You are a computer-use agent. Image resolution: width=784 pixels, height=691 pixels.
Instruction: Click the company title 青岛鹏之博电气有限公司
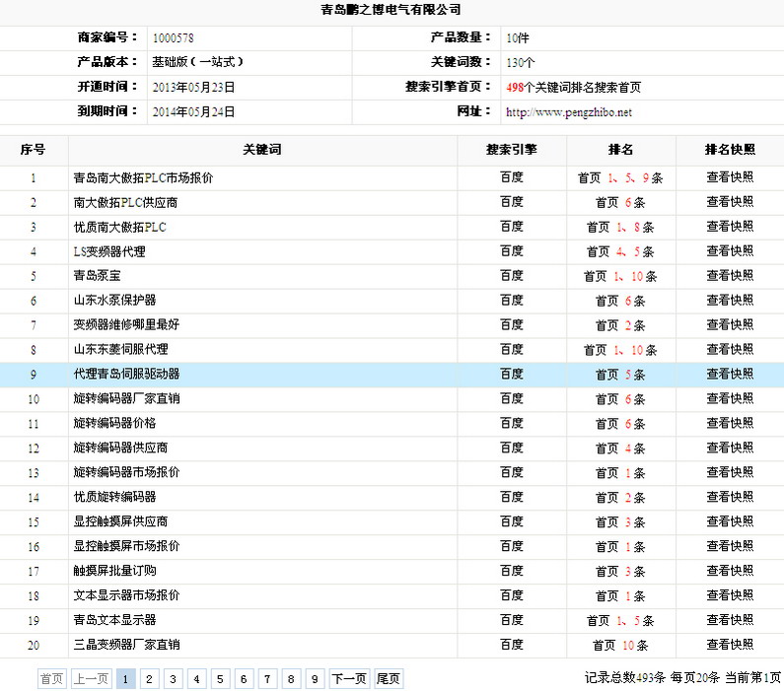click(x=391, y=9)
